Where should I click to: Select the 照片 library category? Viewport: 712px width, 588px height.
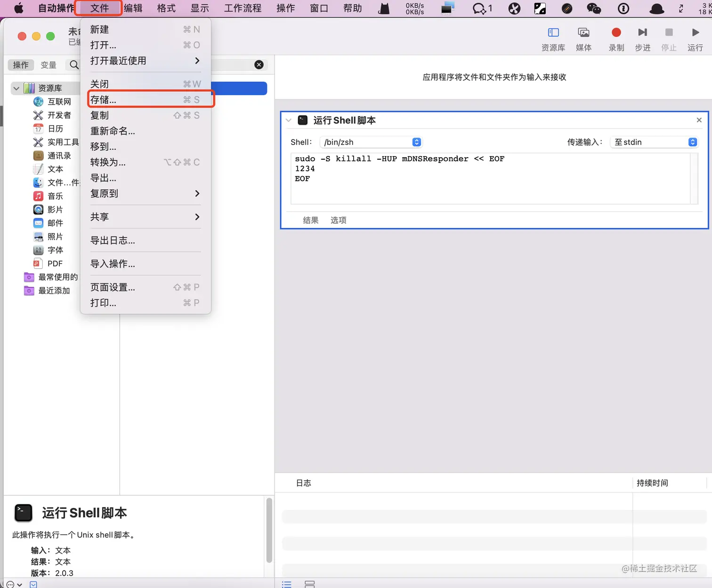(48, 236)
